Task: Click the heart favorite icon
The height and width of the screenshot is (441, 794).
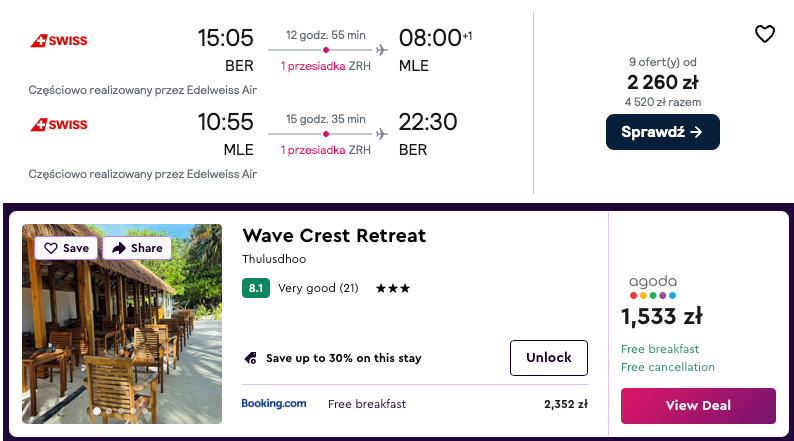Action: [764, 34]
